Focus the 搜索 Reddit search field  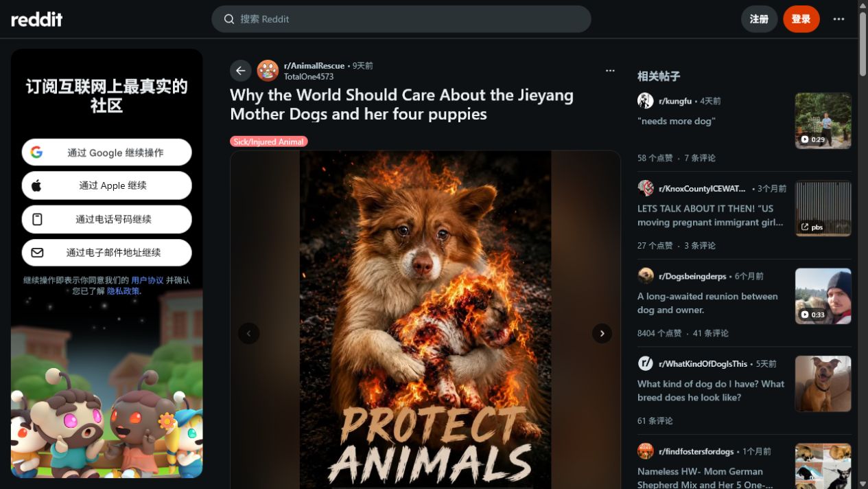click(401, 19)
